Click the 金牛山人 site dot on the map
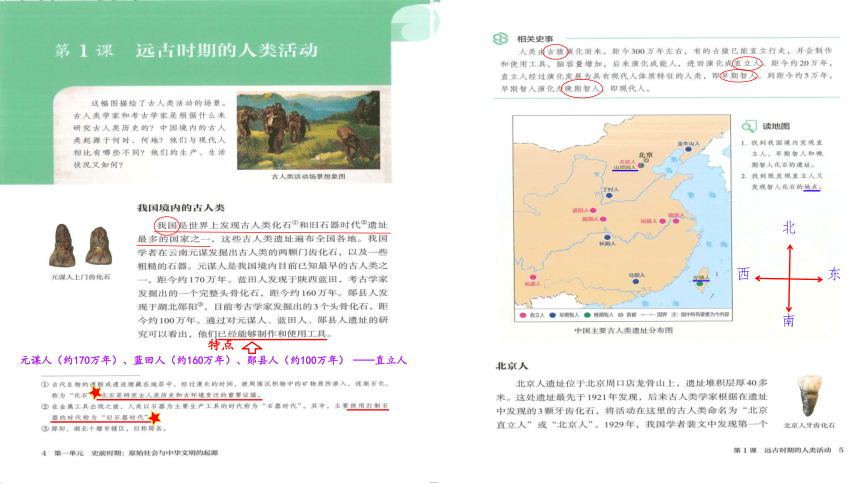 [688, 149]
